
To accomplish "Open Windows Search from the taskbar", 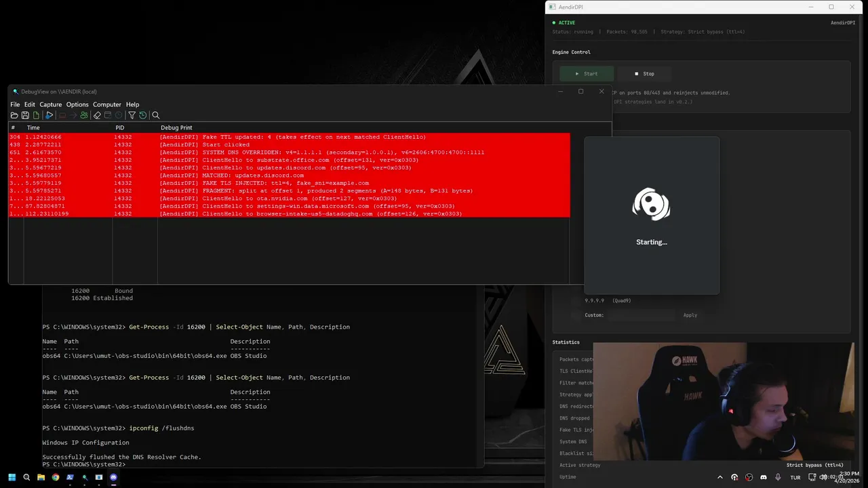I will pos(26,477).
